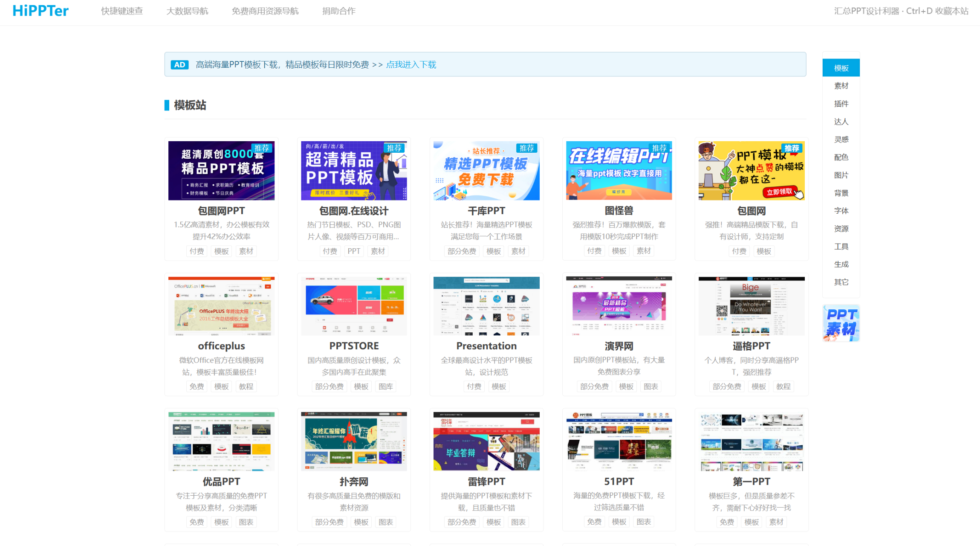Open the 雷锋PPT site thumbnail
This screenshot has height=546, width=980.
click(x=486, y=441)
